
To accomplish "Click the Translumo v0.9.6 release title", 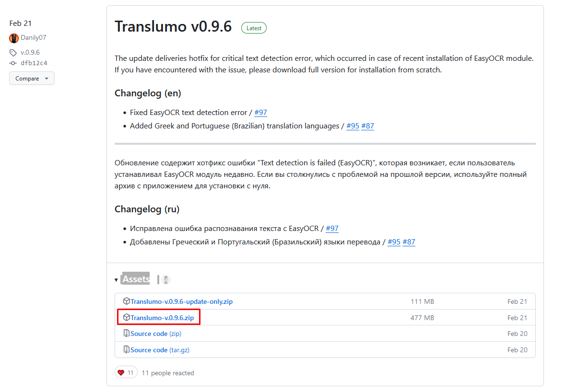I will [x=173, y=27].
